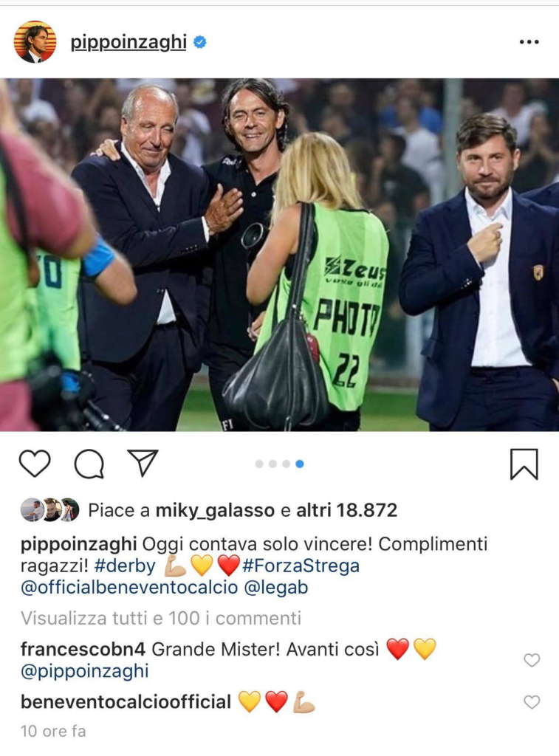The width and height of the screenshot is (559, 756).
Task: Open the three-dot post options menu
Action: tap(529, 42)
